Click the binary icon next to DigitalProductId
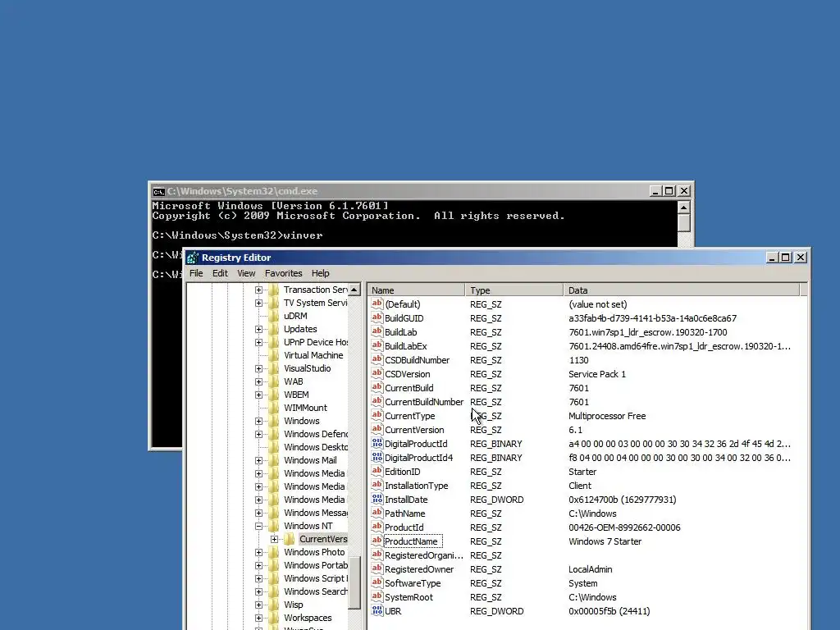This screenshot has width=840, height=630. coord(377,443)
